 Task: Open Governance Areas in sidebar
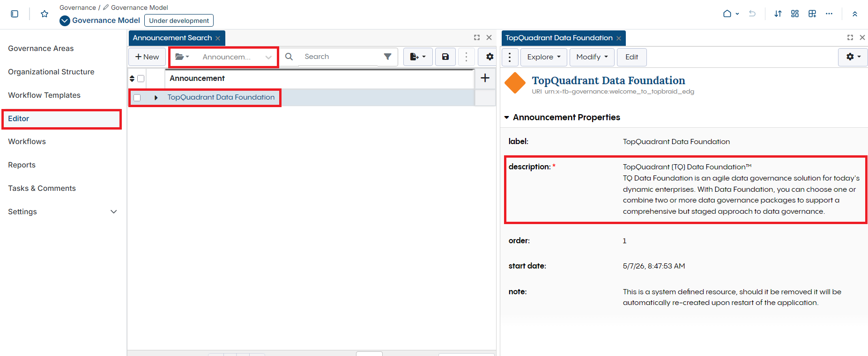41,49
